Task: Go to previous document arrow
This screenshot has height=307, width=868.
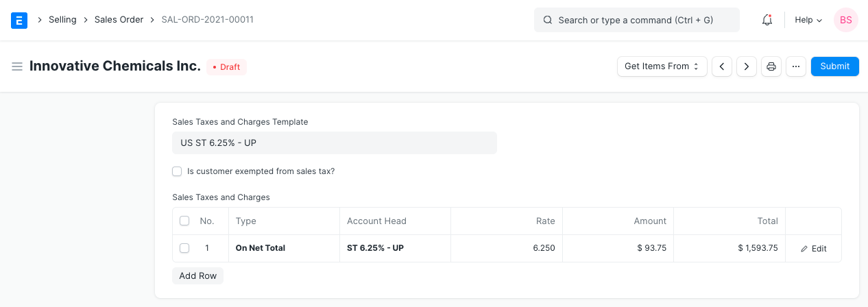Action: [x=722, y=66]
